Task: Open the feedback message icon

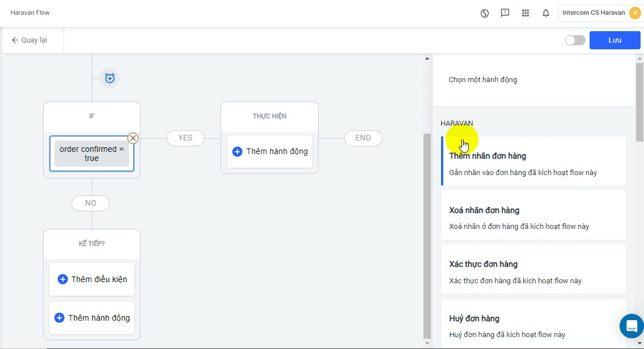Action: (x=505, y=13)
